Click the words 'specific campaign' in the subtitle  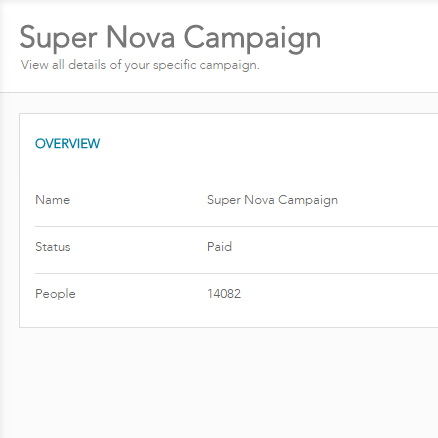tap(206, 65)
